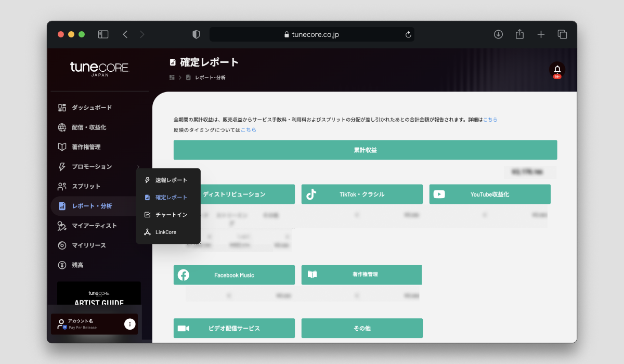The width and height of the screenshot is (624, 364).
Task: Click the chart icon for レポート・分析
Action: tap(62, 206)
